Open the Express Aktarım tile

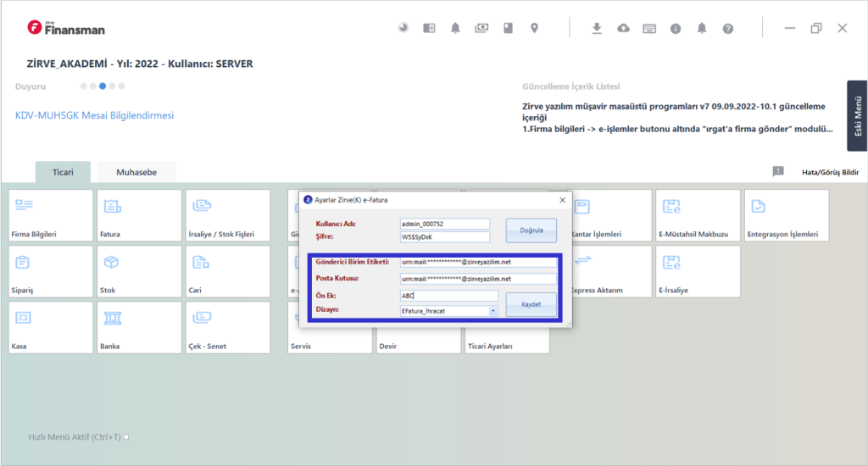pos(612,271)
